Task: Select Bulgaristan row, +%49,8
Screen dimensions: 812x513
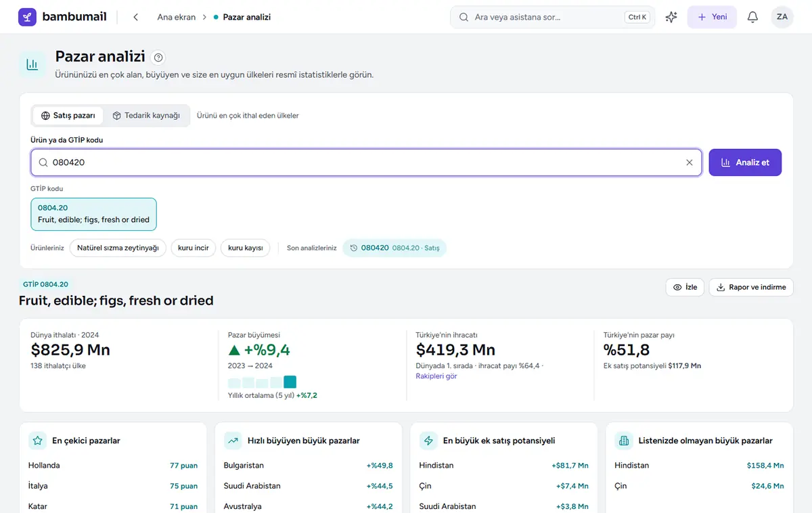Action: coord(309,466)
